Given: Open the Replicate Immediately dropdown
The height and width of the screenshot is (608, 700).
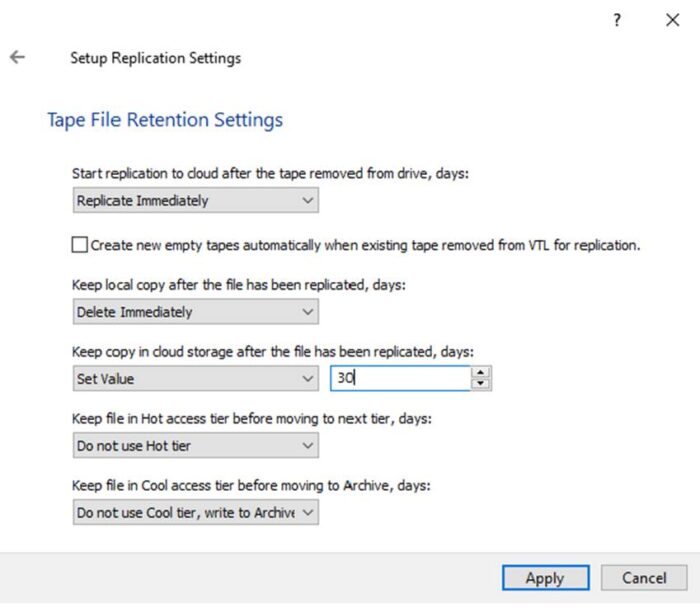Looking at the screenshot, I should [x=196, y=201].
